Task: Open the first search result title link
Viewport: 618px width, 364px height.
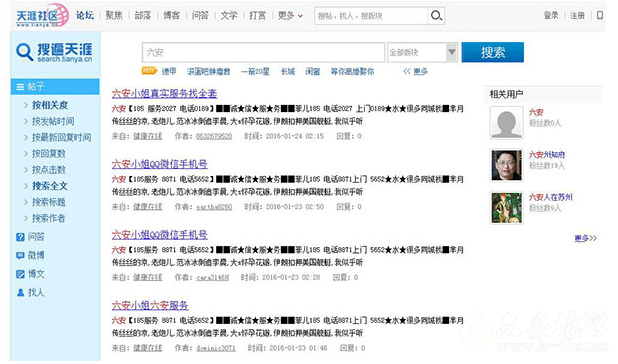Action: [164, 94]
